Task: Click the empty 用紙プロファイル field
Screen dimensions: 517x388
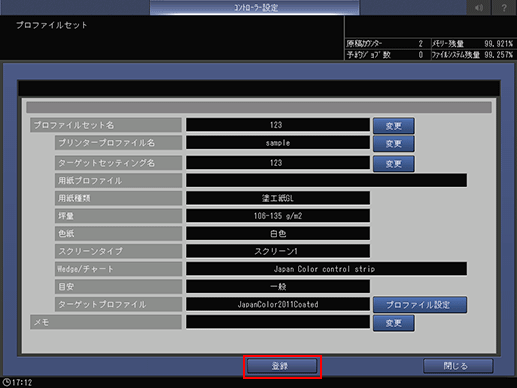Action: pos(326,180)
